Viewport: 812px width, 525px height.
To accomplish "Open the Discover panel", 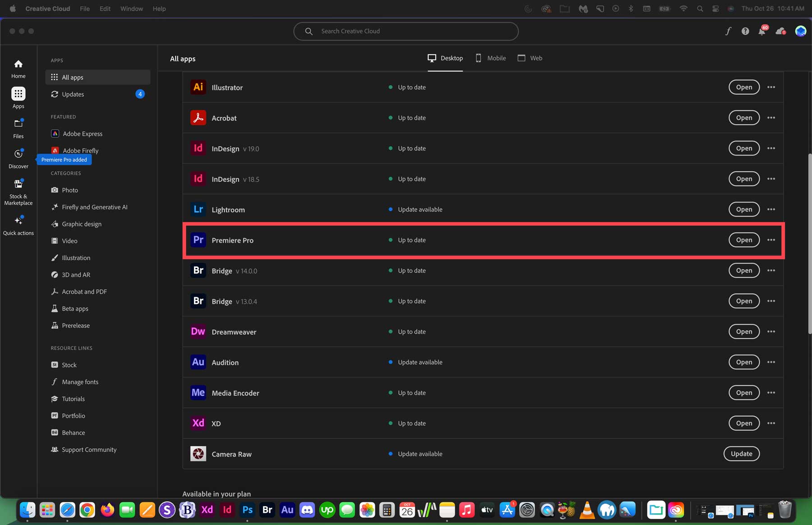I will click(18, 157).
